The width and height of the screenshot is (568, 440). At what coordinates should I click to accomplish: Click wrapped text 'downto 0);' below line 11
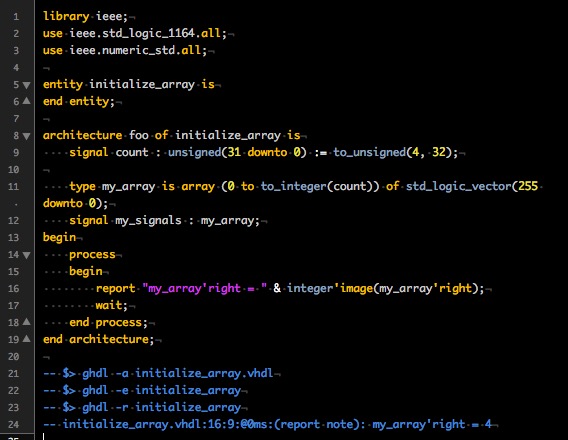(x=75, y=203)
